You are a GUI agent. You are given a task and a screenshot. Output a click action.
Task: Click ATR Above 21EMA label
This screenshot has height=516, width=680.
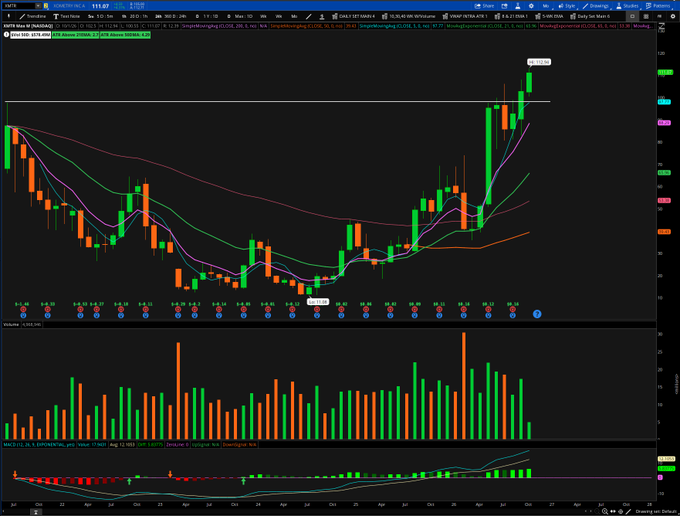pos(75,35)
